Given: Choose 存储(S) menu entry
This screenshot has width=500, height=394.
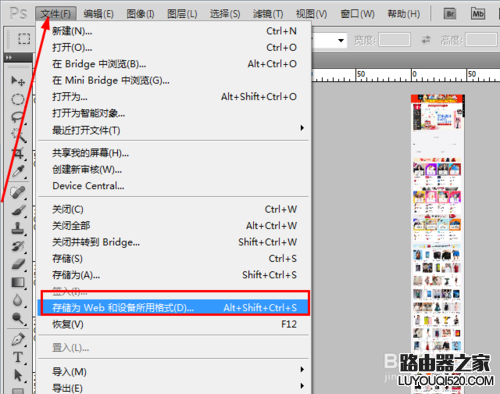Looking at the screenshot, I should tap(174, 258).
